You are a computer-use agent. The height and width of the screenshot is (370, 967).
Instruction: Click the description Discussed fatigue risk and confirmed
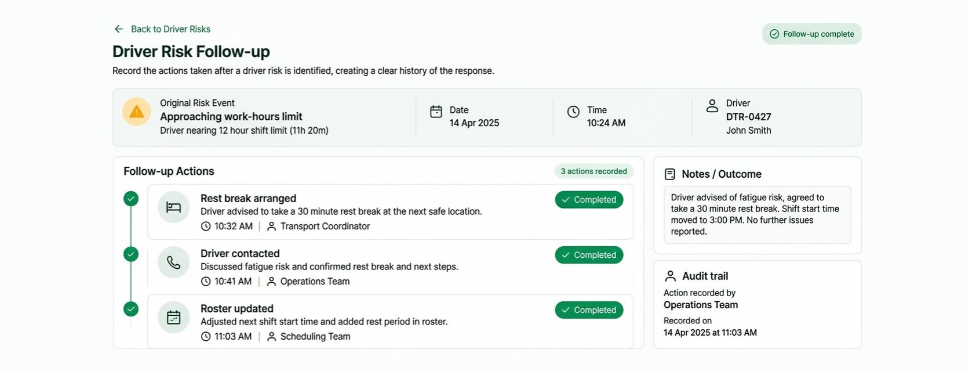[329, 267]
